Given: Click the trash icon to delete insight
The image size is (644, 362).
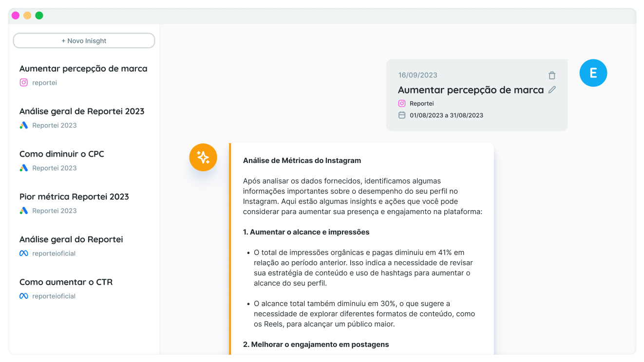Looking at the screenshot, I should pos(551,75).
